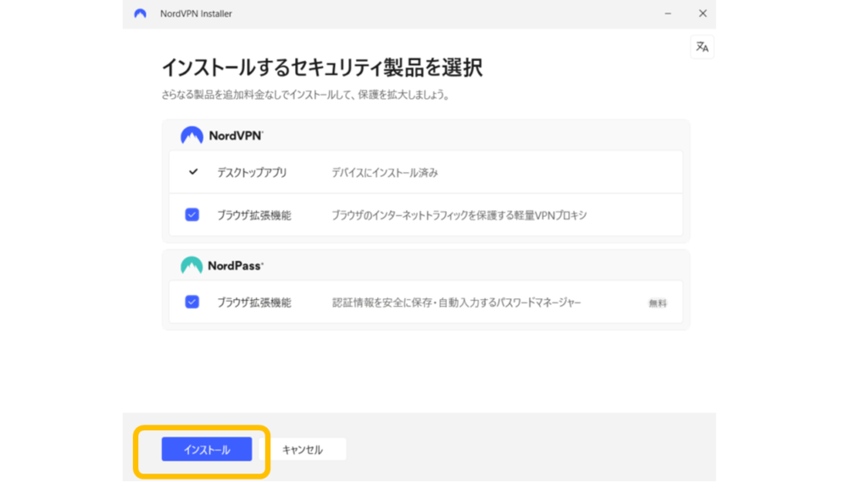Toggle the NordPass ブラウザ拡張機能 checkbox
The width and height of the screenshot is (868, 488).
(x=192, y=302)
